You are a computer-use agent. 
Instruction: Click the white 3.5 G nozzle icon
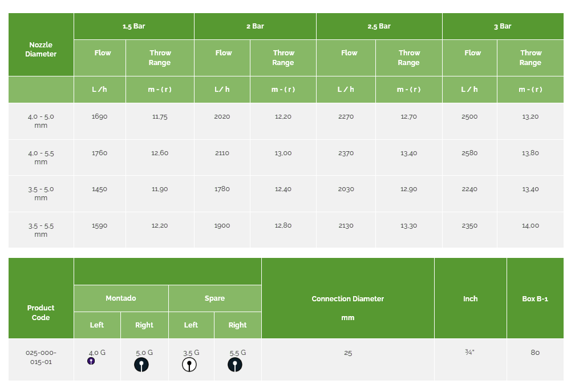click(x=189, y=365)
